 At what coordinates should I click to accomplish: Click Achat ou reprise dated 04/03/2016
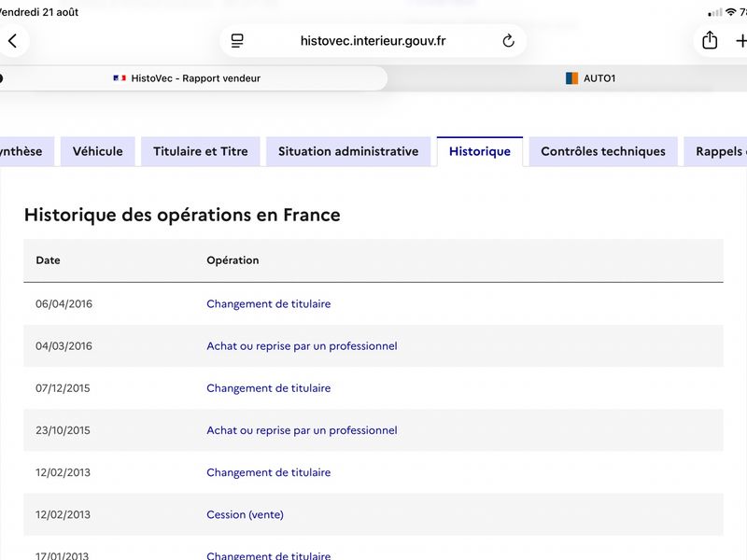tap(302, 346)
